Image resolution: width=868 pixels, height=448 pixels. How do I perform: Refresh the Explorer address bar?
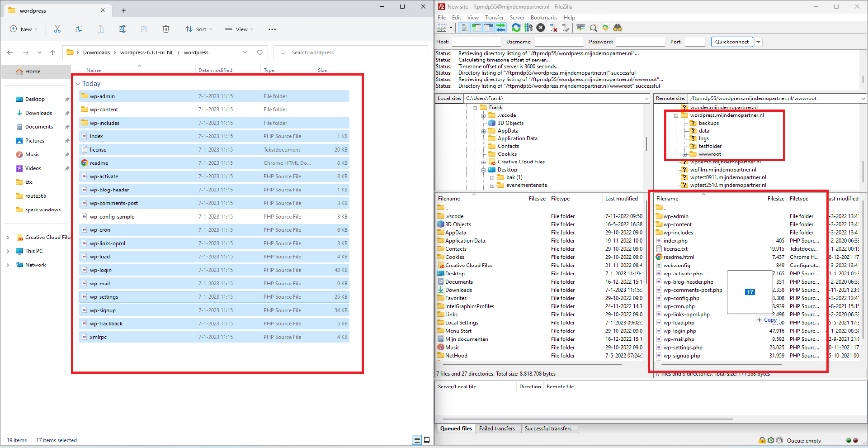point(260,52)
